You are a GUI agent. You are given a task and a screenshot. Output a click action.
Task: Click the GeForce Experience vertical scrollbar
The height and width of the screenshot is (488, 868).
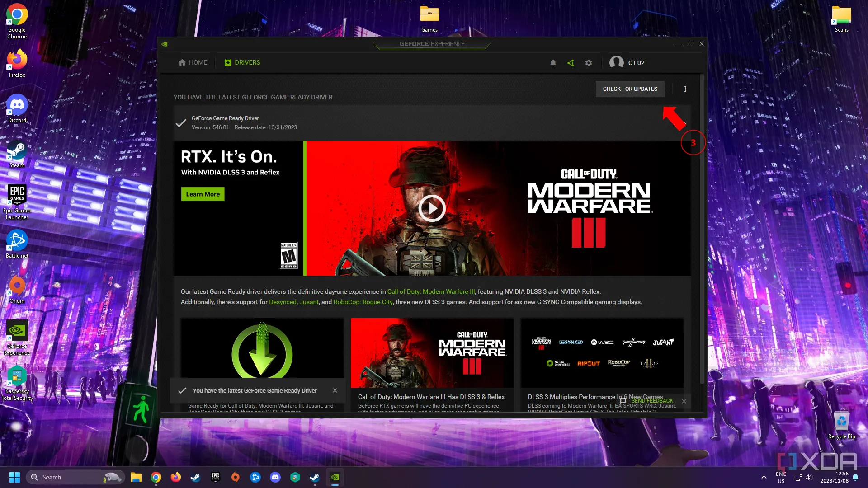pyautogui.click(x=702, y=228)
